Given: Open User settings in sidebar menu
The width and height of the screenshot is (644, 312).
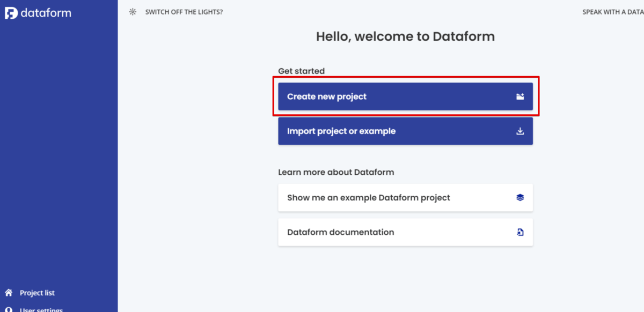Looking at the screenshot, I should [x=41, y=309].
